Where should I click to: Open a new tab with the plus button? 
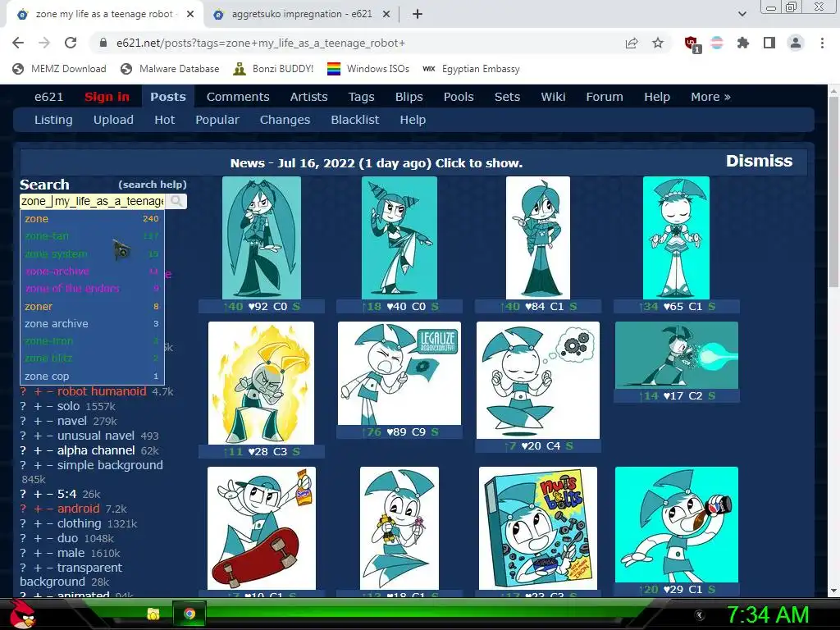tap(418, 14)
